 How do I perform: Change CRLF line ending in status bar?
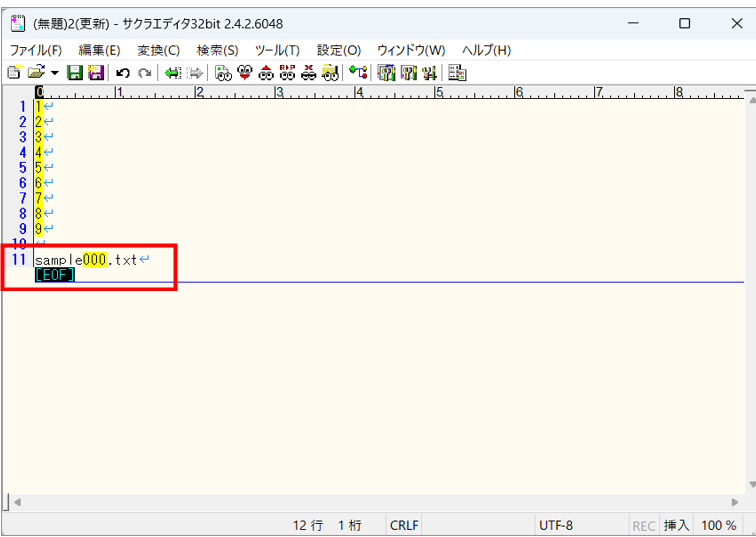[404, 525]
